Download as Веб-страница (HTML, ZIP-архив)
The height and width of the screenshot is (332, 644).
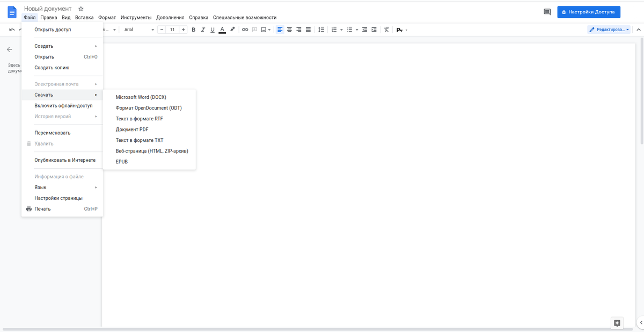tap(149, 151)
